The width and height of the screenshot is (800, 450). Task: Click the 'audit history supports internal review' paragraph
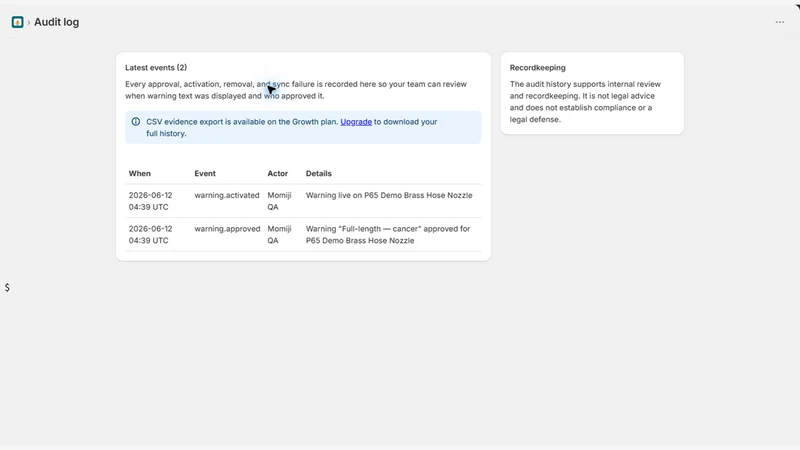click(x=585, y=102)
